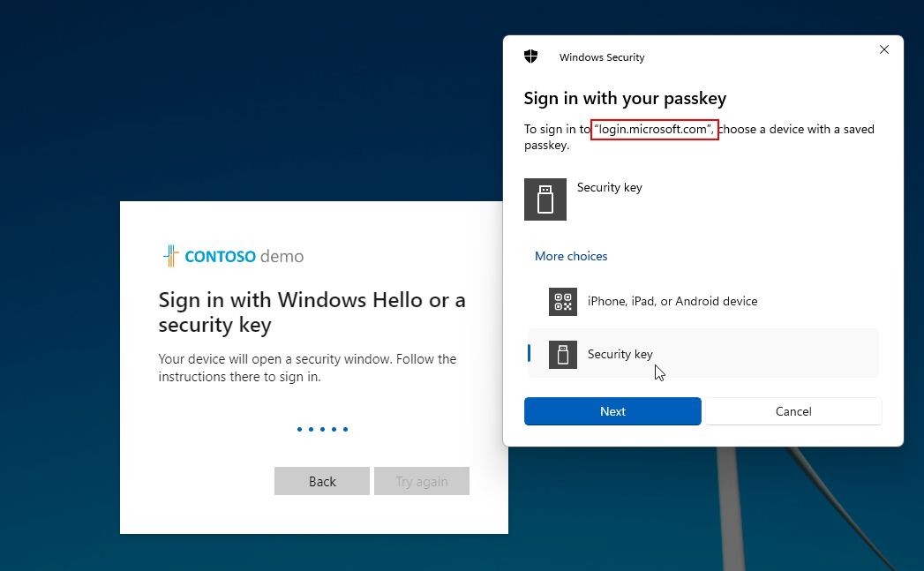Viewport: 924px width, 571px height.
Task: Click the Contoso demo logo
Action: coord(233,256)
